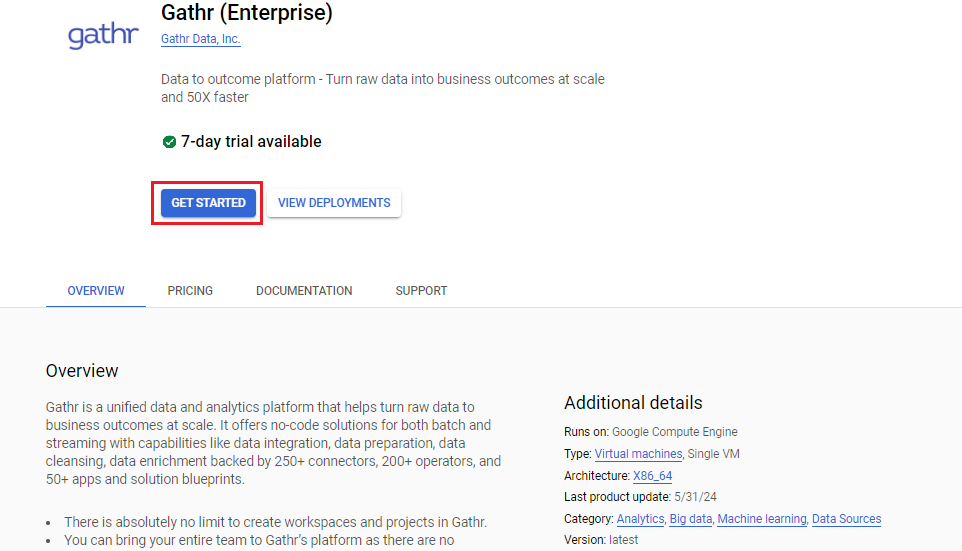962x551 pixels.
Task: Open the Gathr Data, Inc. publisher link
Action: point(201,39)
